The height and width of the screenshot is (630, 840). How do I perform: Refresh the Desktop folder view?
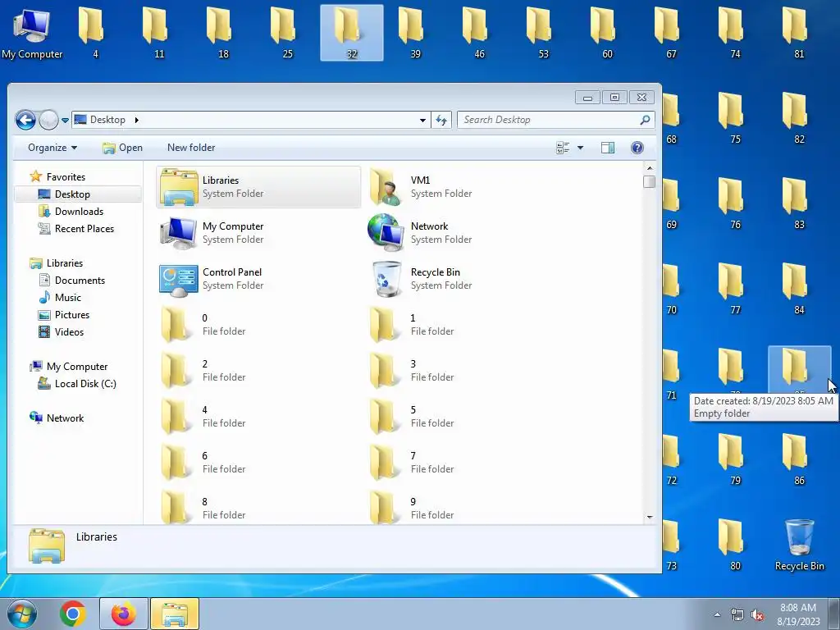[x=441, y=120]
